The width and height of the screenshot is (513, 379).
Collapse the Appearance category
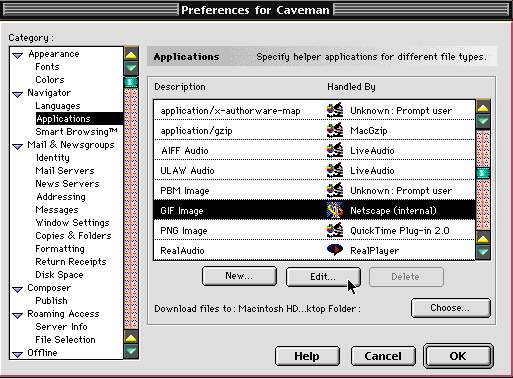click(17, 55)
